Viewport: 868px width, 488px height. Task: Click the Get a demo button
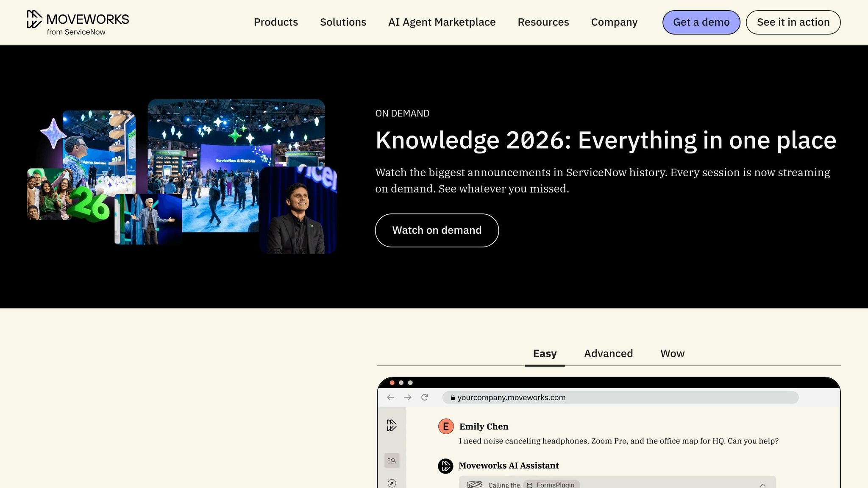tap(701, 22)
